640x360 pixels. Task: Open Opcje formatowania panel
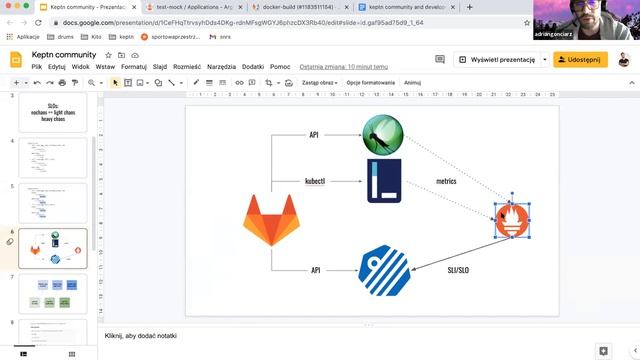pyautogui.click(x=371, y=83)
